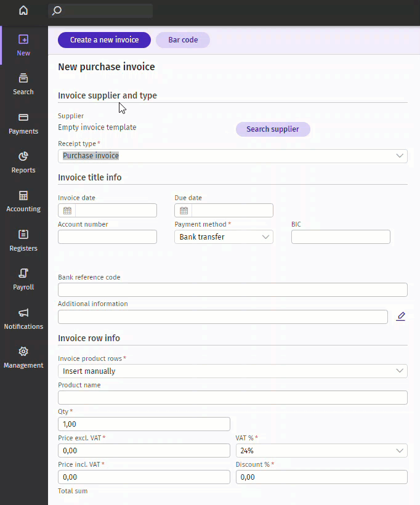The image size is (420, 505).
Task: Click the Search supplier button
Action: pyautogui.click(x=273, y=129)
